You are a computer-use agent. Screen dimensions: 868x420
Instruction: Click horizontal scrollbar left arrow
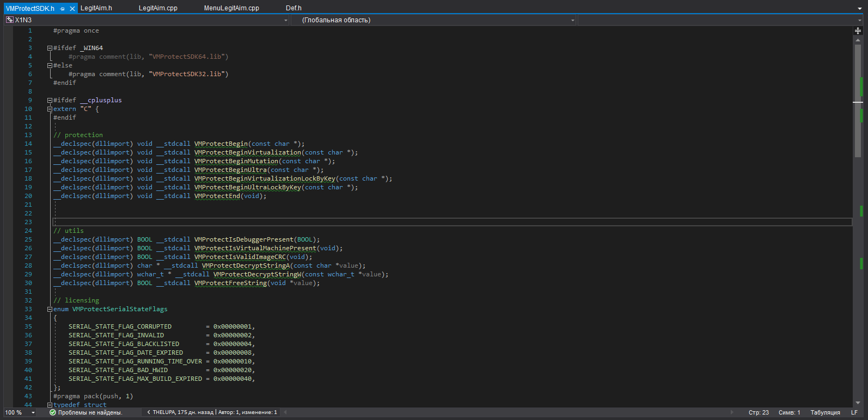point(285,412)
